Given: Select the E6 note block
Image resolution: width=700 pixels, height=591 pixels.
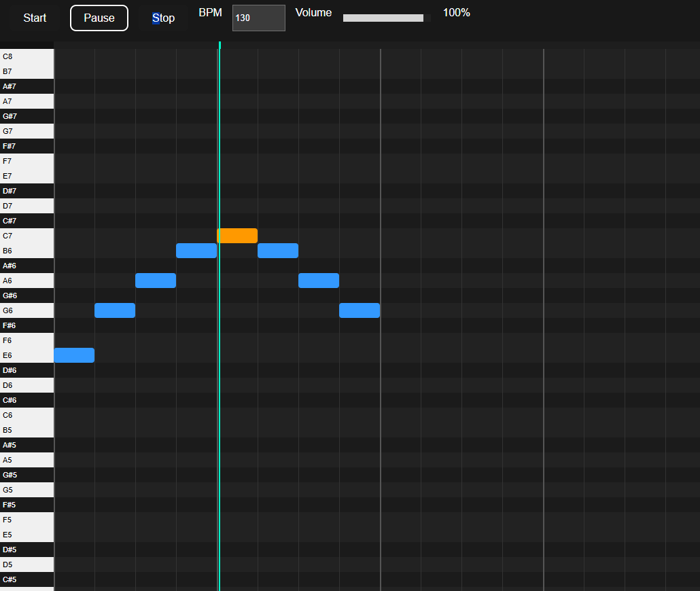Looking at the screenshot, I should click(74, 355).
